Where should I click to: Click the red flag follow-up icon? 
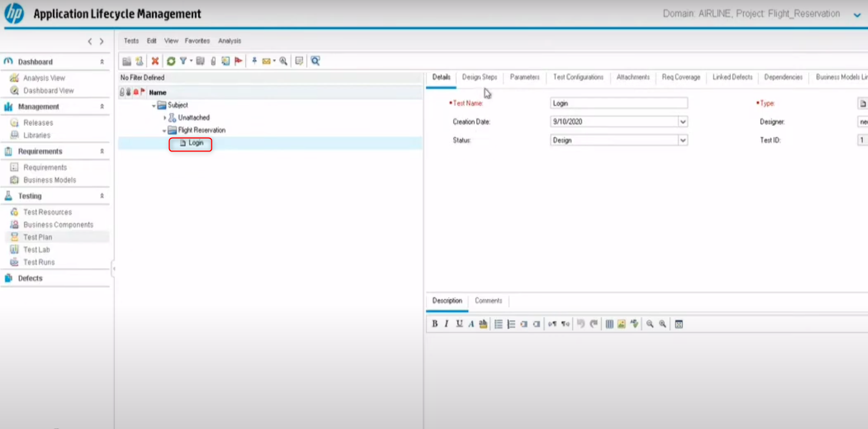click(x=238, y=61)
